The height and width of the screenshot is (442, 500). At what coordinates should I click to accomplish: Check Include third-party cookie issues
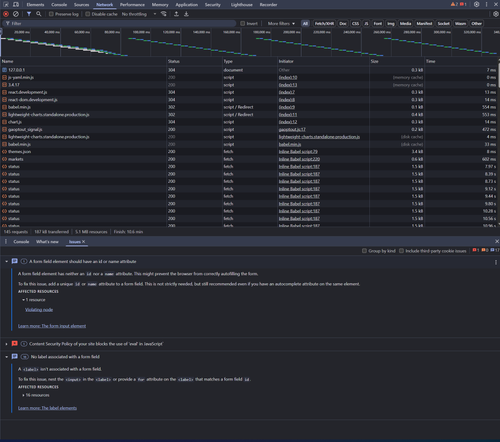[401, 251]
